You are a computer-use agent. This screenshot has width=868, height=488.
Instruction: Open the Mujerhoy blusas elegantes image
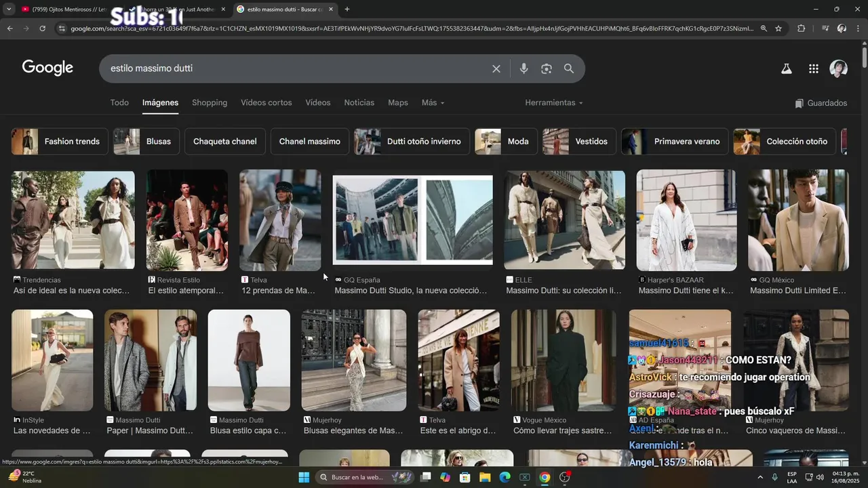click(354, 360)
